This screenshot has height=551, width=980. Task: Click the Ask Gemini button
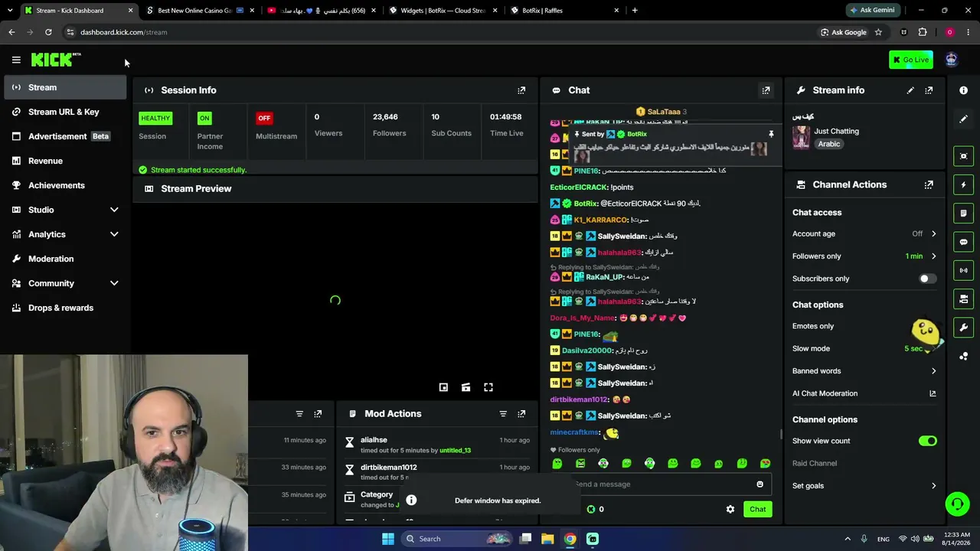tap(872, 11)
